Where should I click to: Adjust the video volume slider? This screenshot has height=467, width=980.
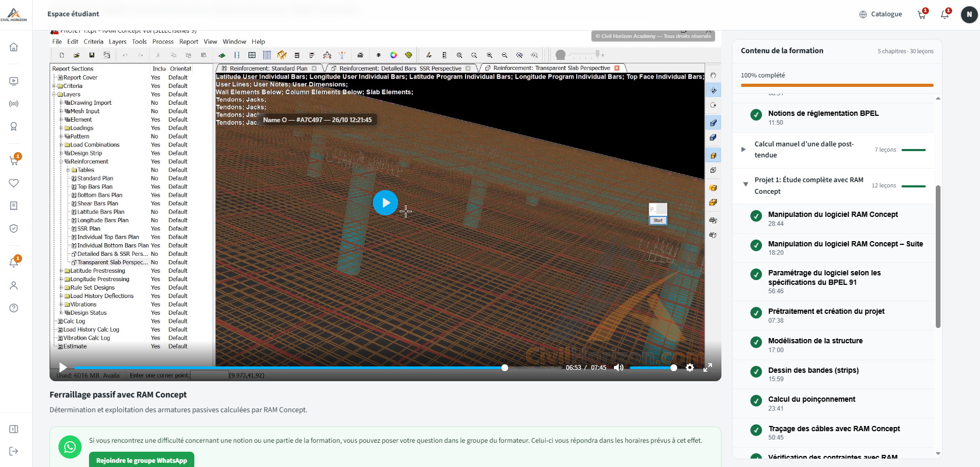point(653,367)
